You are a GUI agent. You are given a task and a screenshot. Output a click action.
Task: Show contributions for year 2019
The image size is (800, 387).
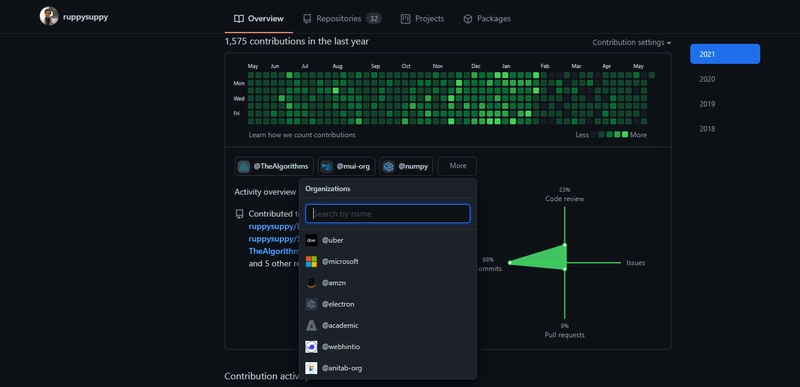click(x=707, y=104)
